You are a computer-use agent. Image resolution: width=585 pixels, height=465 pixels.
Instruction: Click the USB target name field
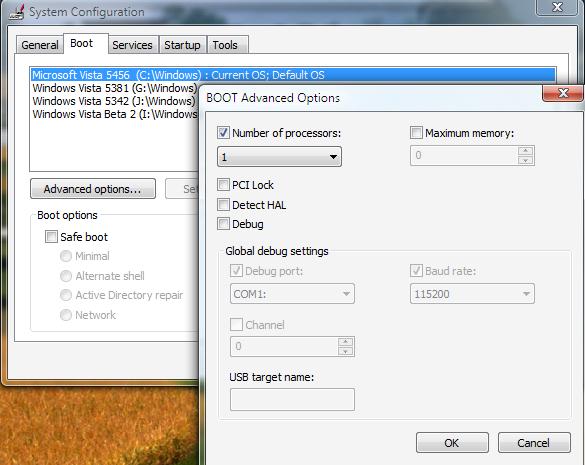pyautogui.click(x=292, y=399)
